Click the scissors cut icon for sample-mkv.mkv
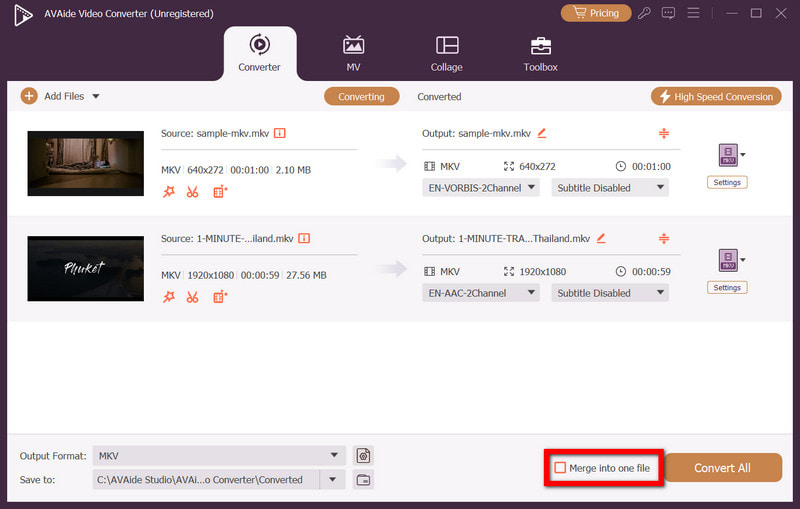Image resolution: width=800 pixels, height=509 pixels. click(x=192, y=191)
